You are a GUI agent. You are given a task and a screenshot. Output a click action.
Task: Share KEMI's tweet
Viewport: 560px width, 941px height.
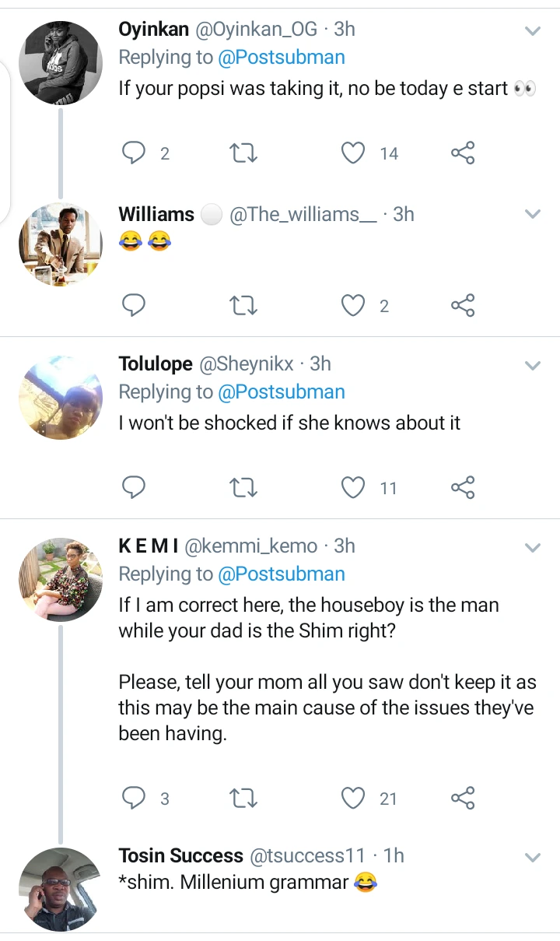coord(463,798)
